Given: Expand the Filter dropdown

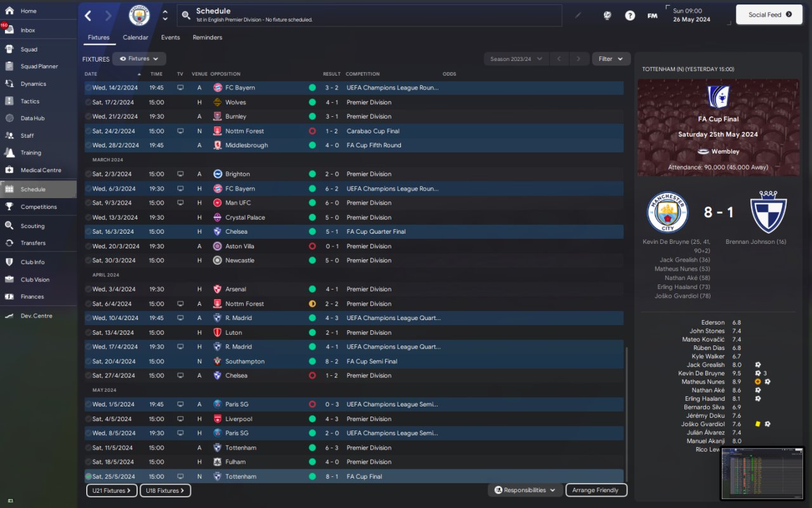Looking at the screenshot, I should pos(611,59).
